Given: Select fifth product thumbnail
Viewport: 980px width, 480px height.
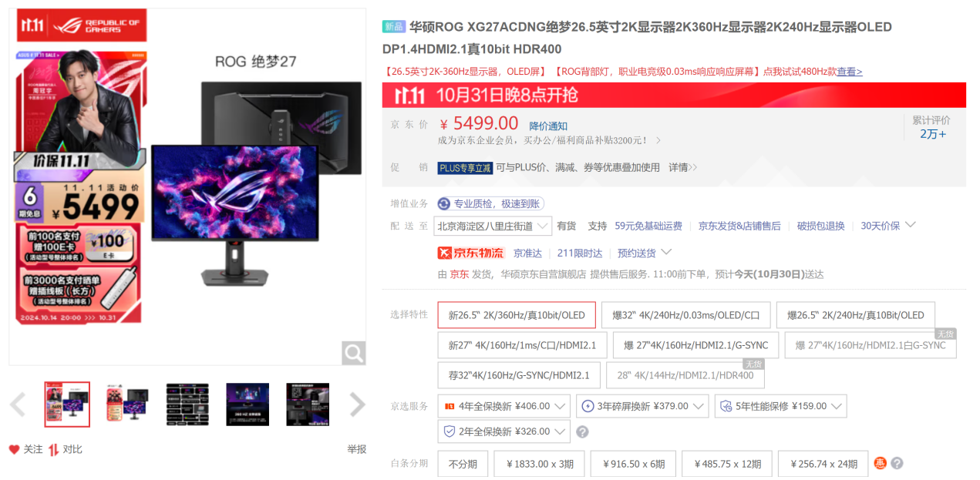Looking at the screenshot, I should 308,404.
